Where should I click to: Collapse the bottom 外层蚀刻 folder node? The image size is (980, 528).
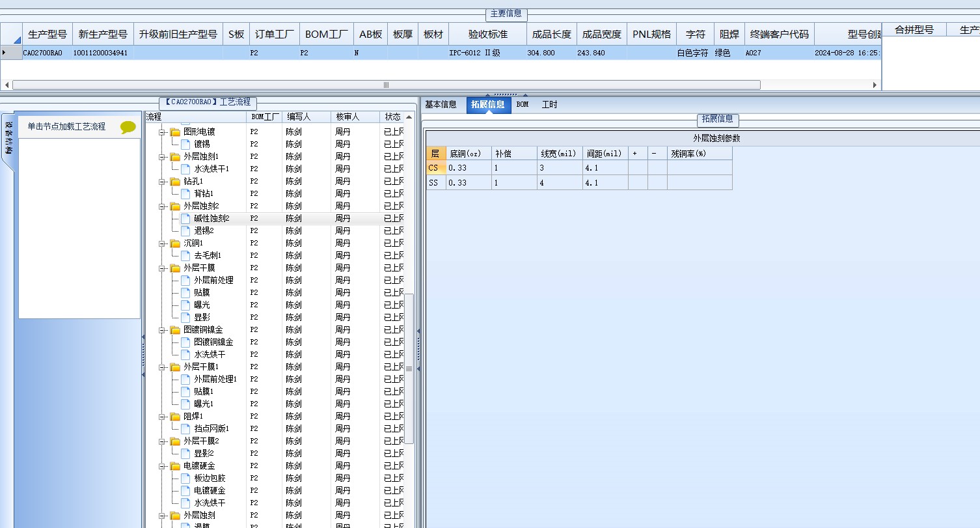(163, 516)
